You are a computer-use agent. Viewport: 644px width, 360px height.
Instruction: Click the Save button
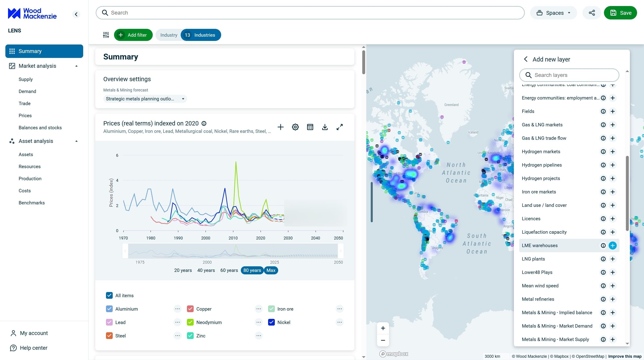coord(620,13)
